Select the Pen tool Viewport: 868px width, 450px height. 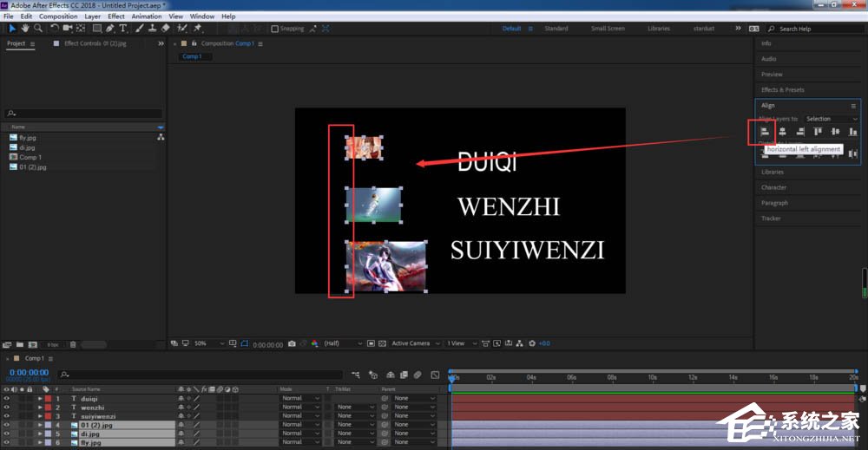point(109,29)
